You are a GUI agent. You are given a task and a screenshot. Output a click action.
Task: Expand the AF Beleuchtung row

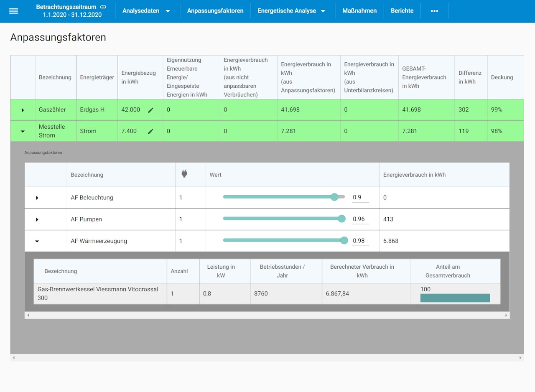[37, 198]
